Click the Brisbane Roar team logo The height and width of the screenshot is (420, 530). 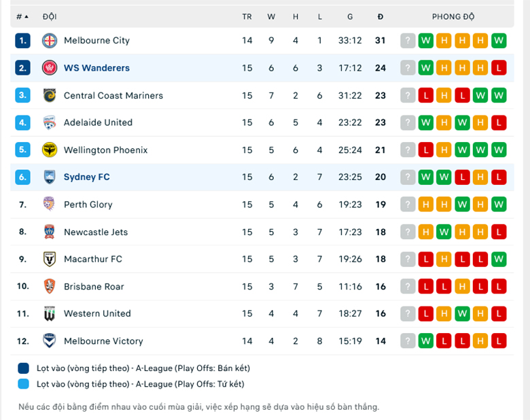(x=49, y=286)
